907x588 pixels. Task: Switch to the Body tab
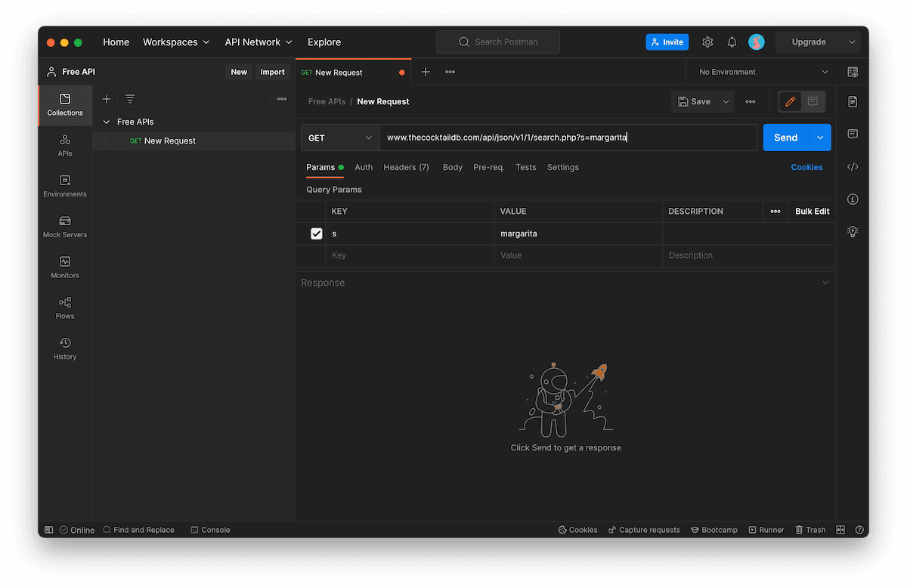pos(453,167)
